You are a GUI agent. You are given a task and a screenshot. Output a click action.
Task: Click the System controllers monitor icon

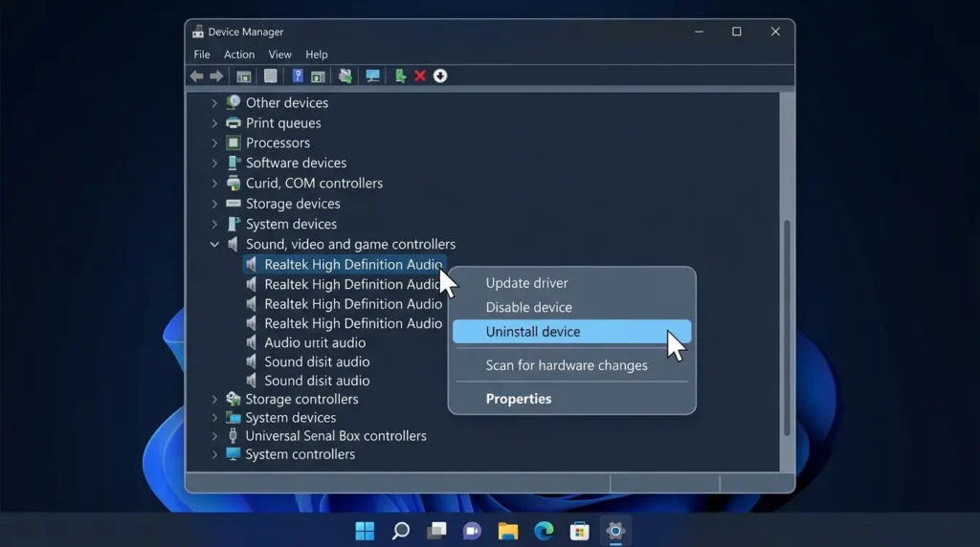234,454
